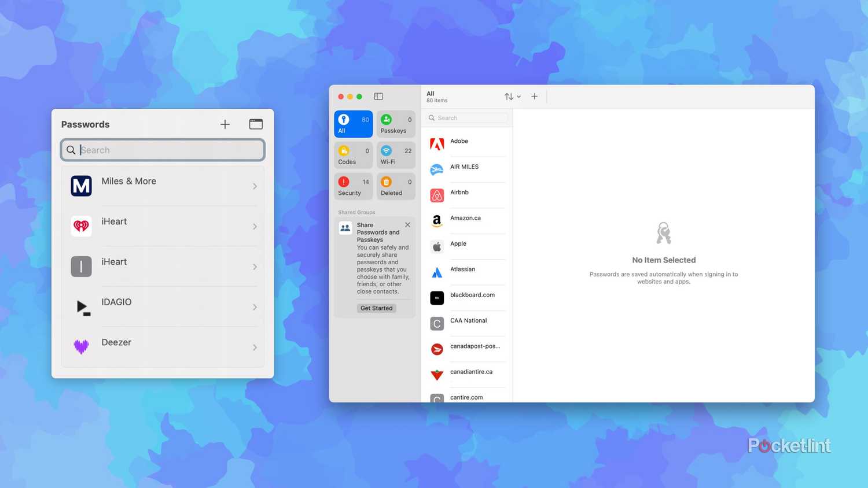Select the Wi-Fi category
Image resolution: width=868 pixels, height=488 pixels.
pyautogui.click(x=396, y=156)
